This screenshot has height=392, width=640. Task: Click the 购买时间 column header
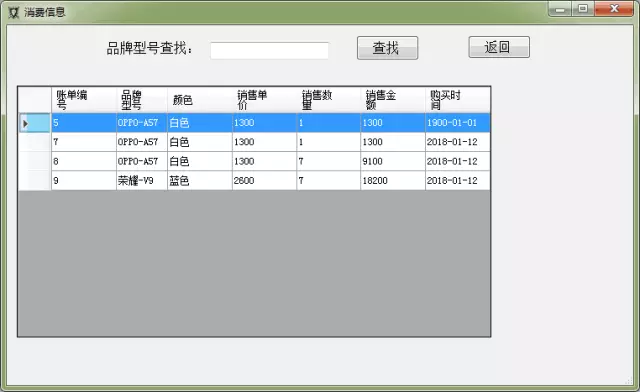coord(458,100)
